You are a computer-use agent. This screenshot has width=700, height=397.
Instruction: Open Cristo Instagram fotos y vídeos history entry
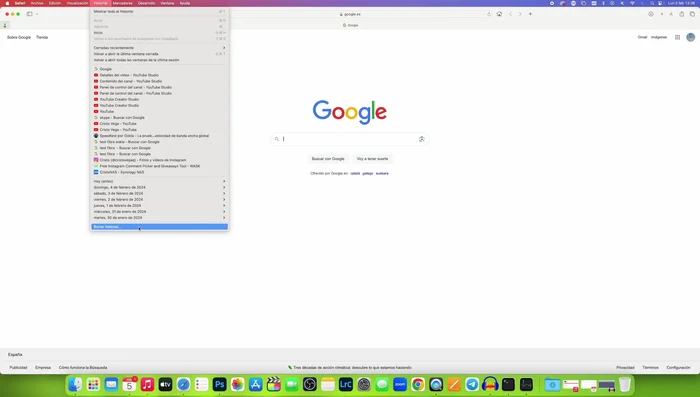pos(159,160)
